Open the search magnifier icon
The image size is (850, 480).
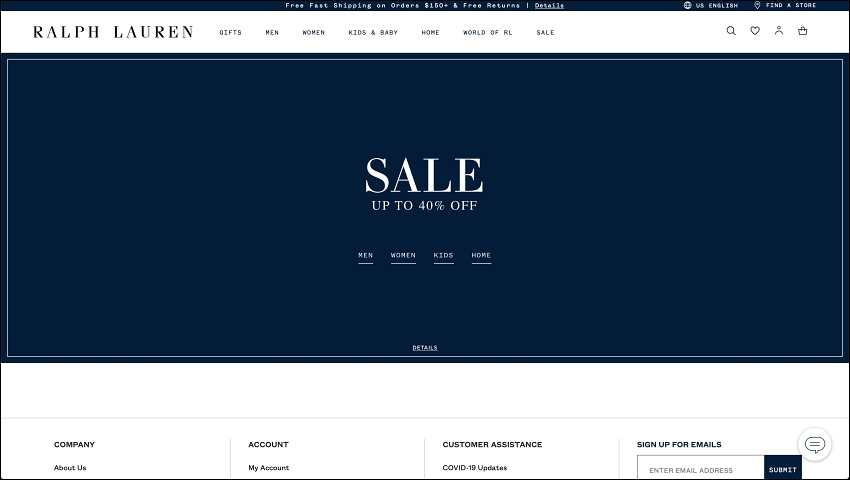coord(731,31)
